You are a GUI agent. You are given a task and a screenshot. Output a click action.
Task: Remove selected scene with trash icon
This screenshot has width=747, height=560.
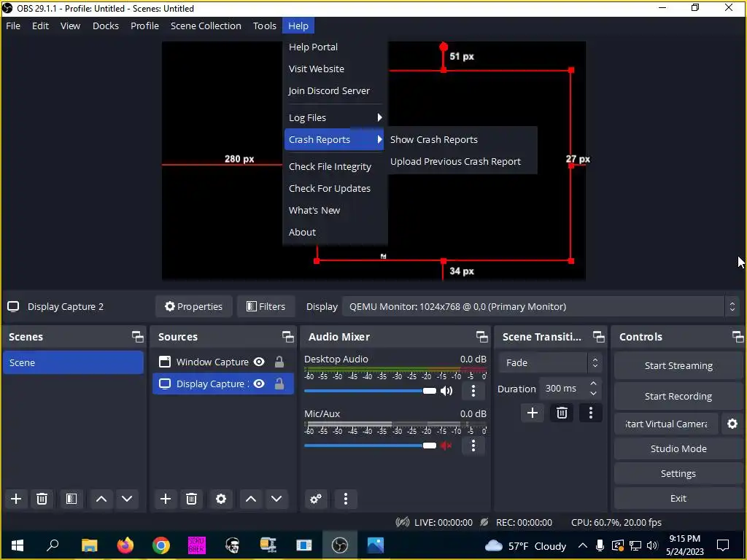click(42, 499)
